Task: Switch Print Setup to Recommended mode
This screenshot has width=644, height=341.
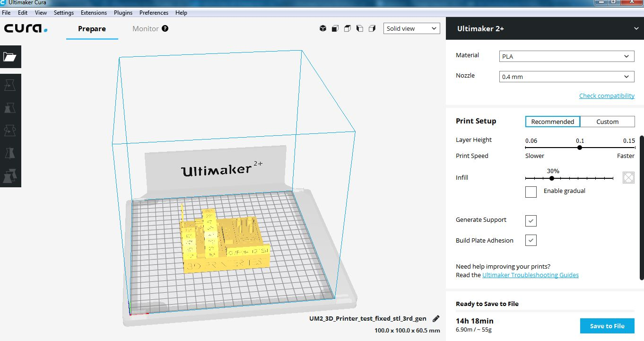Action: coord(553,122)
